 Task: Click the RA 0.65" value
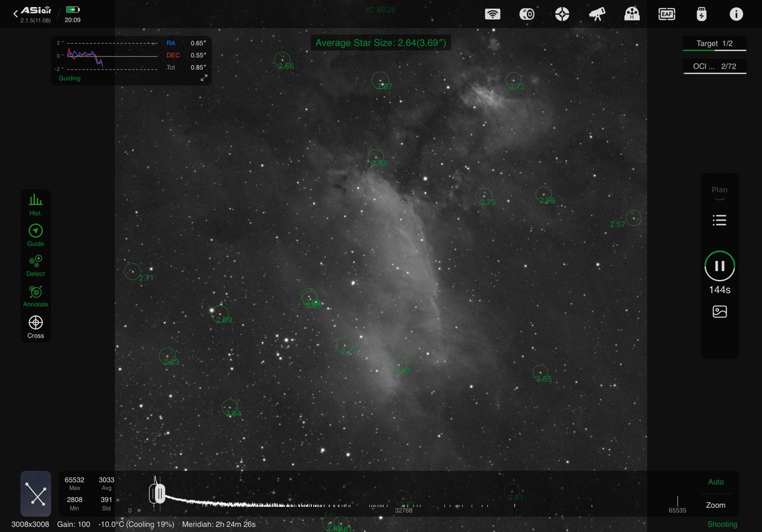click(x=199, y=43)
